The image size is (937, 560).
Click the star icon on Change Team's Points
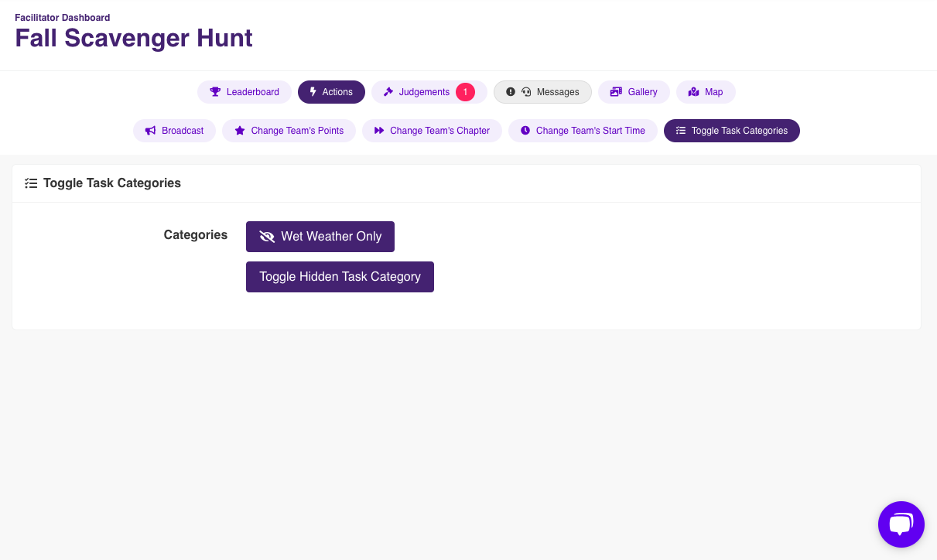click(240, 131)
